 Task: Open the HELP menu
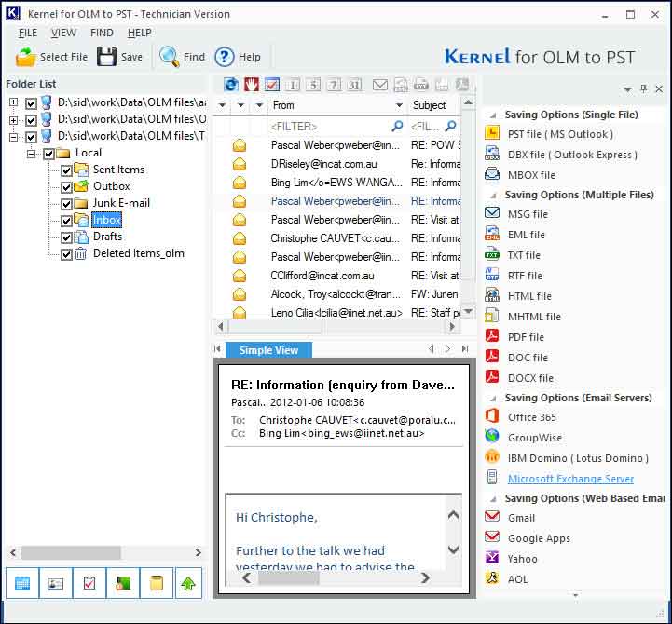point(139,33)
